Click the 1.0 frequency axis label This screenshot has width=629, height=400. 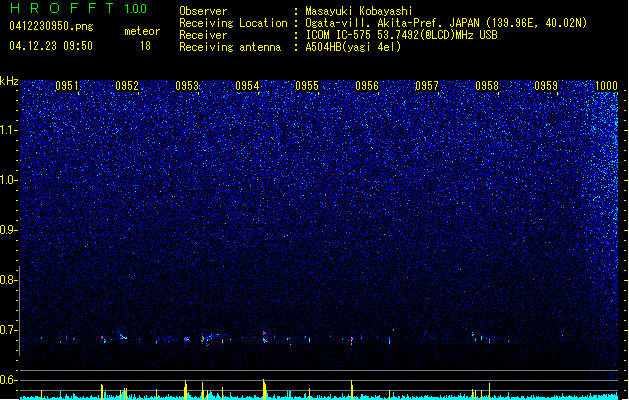point(9,180)
